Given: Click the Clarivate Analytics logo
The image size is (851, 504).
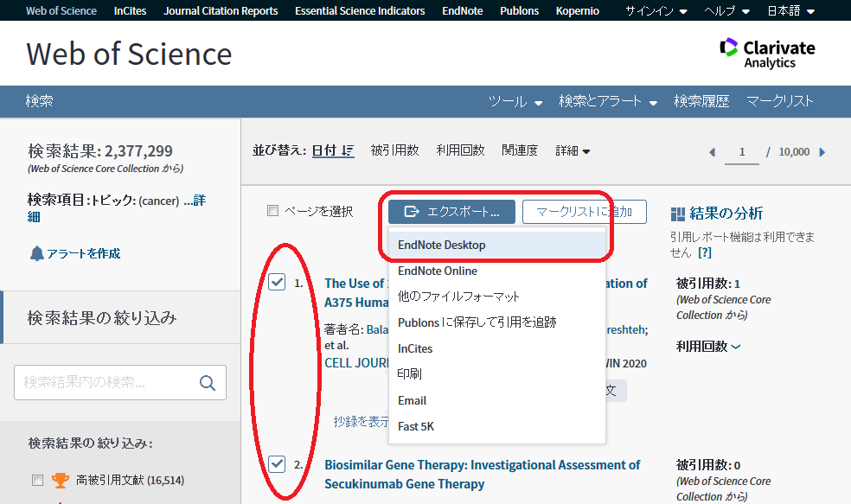Looking at the screenshot, I should (767, 54).
